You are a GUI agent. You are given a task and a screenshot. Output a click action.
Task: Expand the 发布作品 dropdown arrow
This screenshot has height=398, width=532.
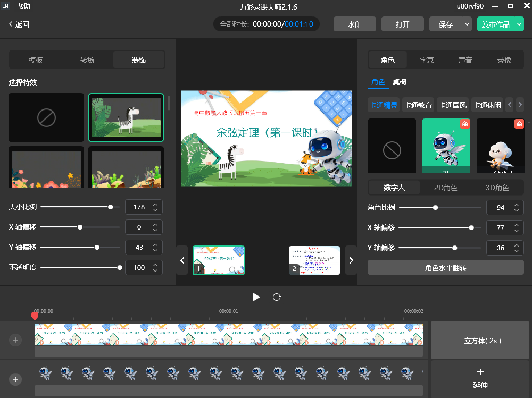pos(519,24)
